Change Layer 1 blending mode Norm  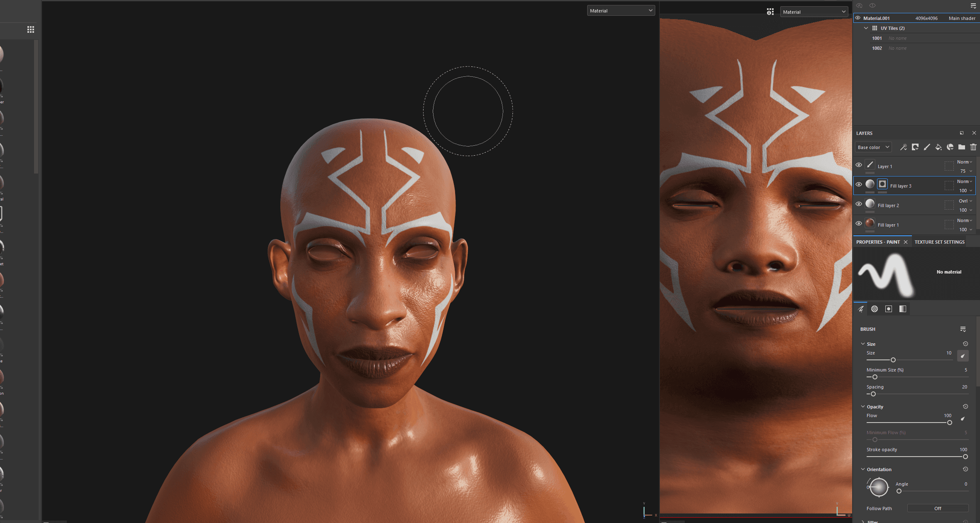(x=965, y=162)
